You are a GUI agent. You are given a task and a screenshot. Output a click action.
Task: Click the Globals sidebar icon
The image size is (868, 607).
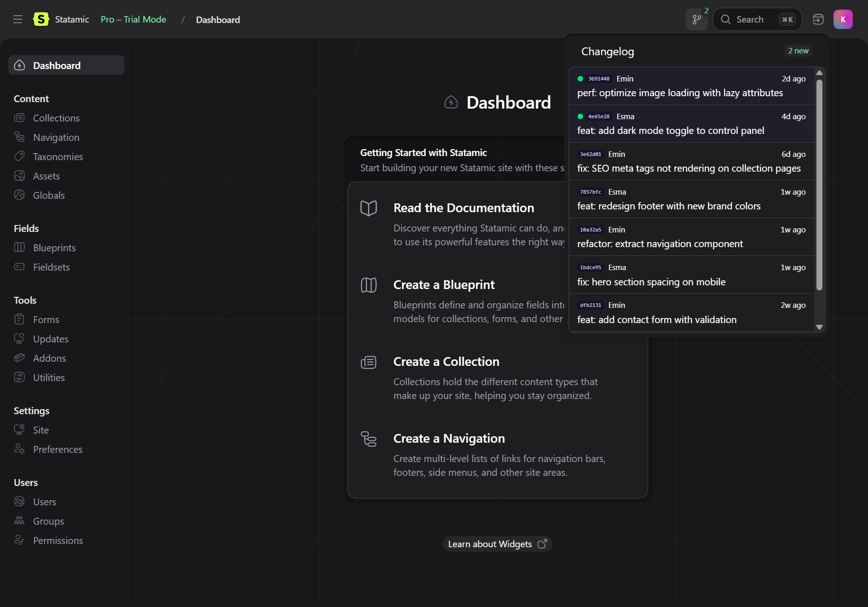click(x=19, y=195)
